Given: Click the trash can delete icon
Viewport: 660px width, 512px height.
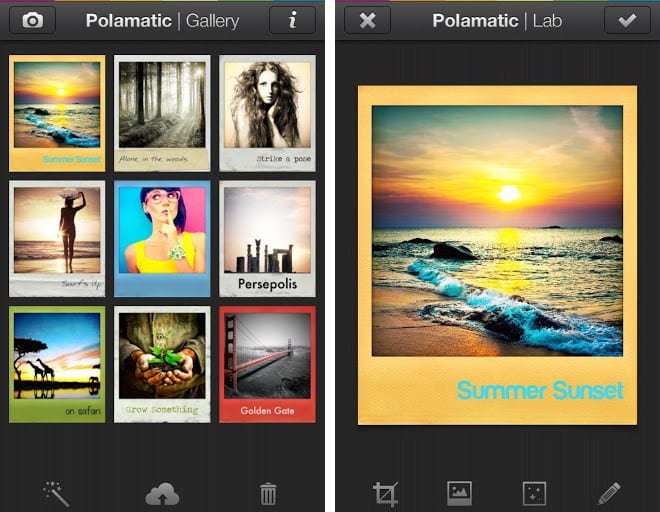Looking at the screenshot, I should click(x=268, y=494).
